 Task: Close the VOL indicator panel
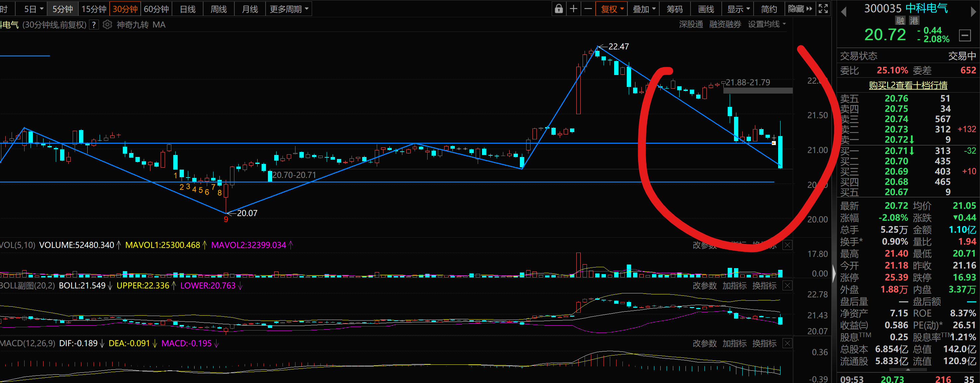[x=787, y=245]
